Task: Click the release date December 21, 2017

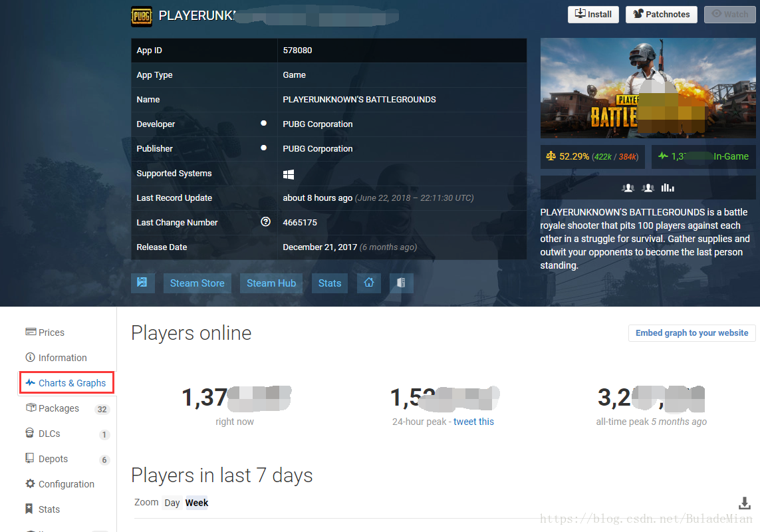Action: (x=320, y=247)
